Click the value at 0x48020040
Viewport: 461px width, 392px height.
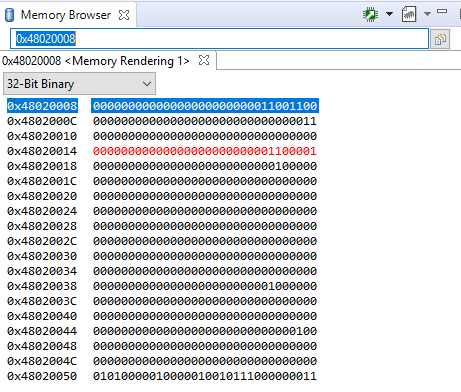tap(205, 316)
